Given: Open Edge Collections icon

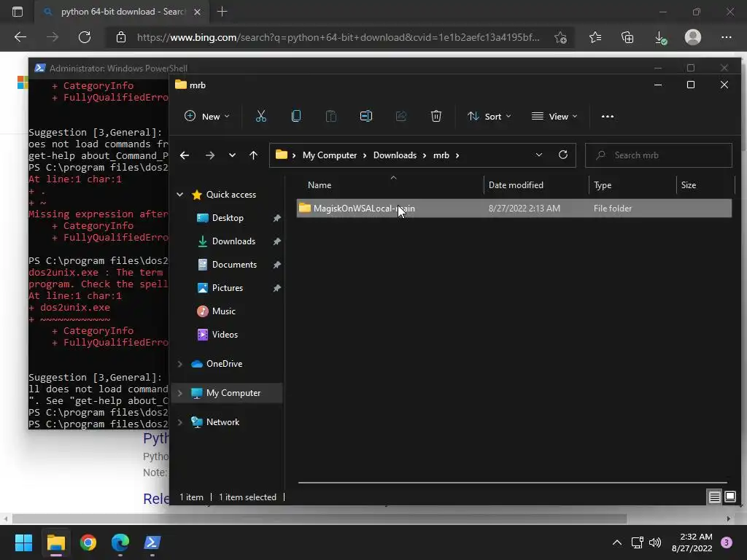Looking at the screenshot, I should point(627,37).
